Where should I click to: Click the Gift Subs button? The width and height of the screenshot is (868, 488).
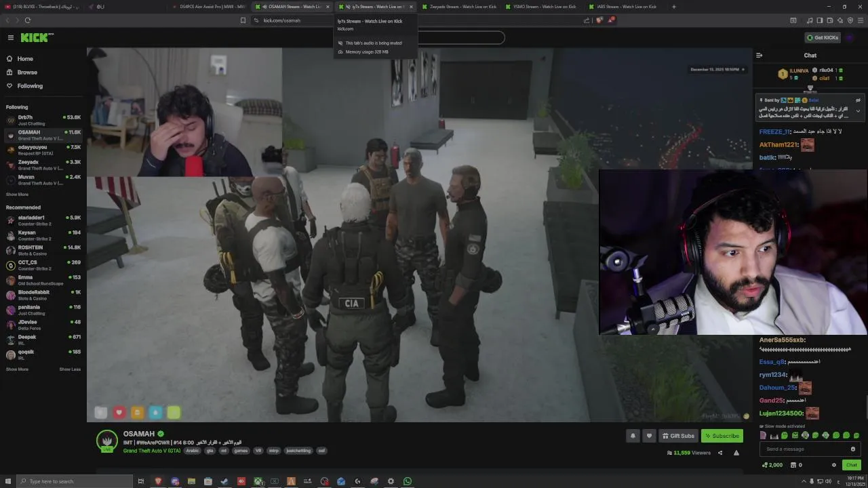(x=678, y=436)
